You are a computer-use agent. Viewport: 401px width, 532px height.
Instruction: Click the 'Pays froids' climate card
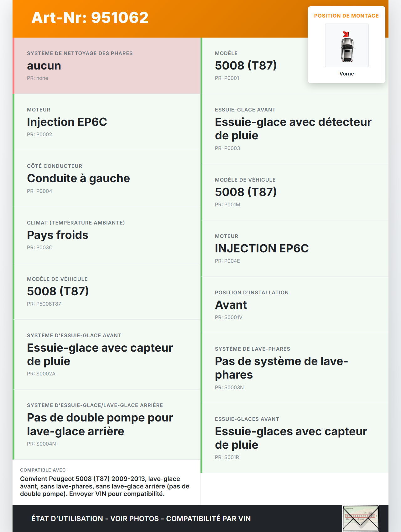107,235
